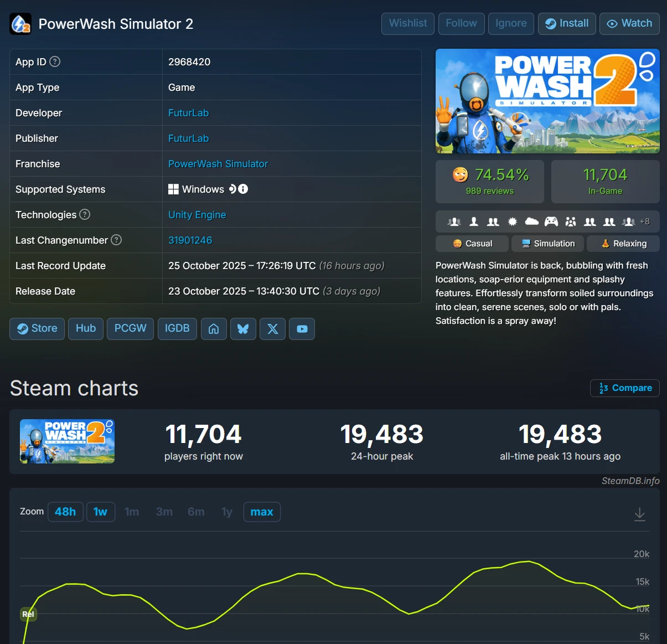
Task: Click the App ID help question mark
Action: [55, 61]
